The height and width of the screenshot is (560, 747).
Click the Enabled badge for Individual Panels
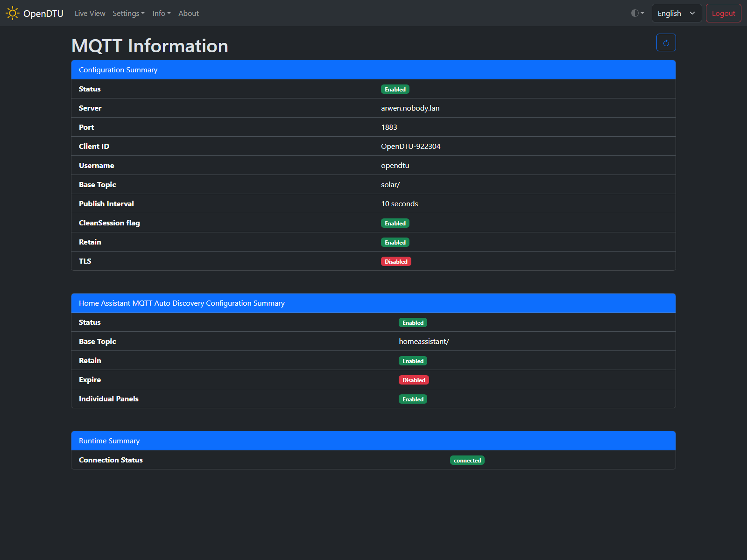tap(413, 399)
